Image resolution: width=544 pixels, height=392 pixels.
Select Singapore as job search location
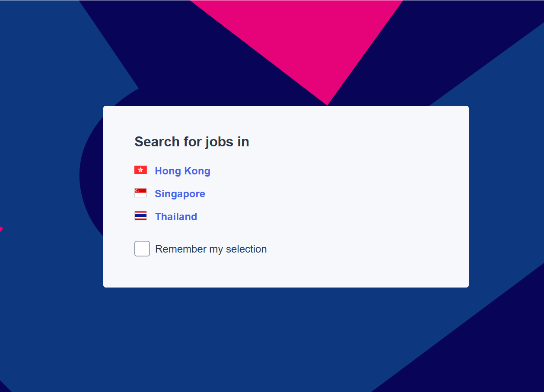point(180,194)
